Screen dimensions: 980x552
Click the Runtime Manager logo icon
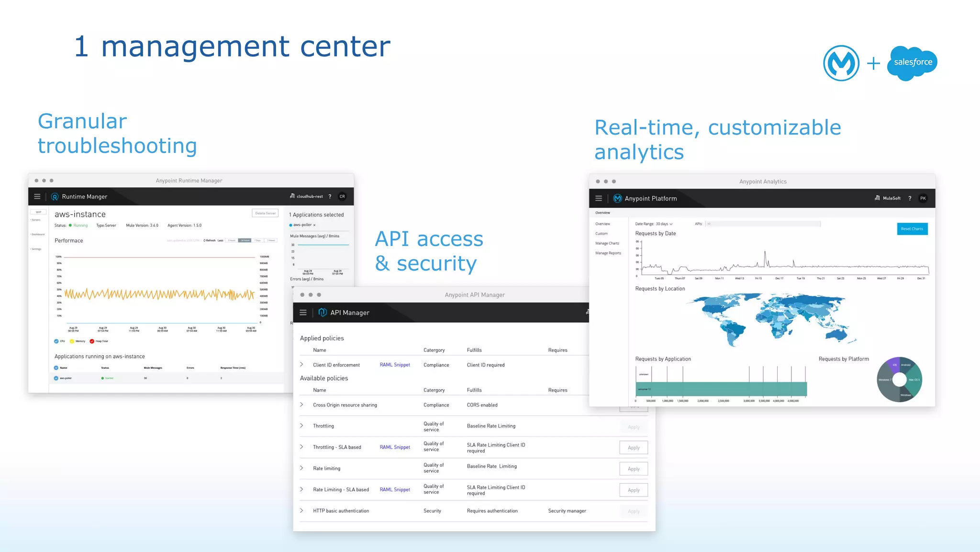coord(55,197)
